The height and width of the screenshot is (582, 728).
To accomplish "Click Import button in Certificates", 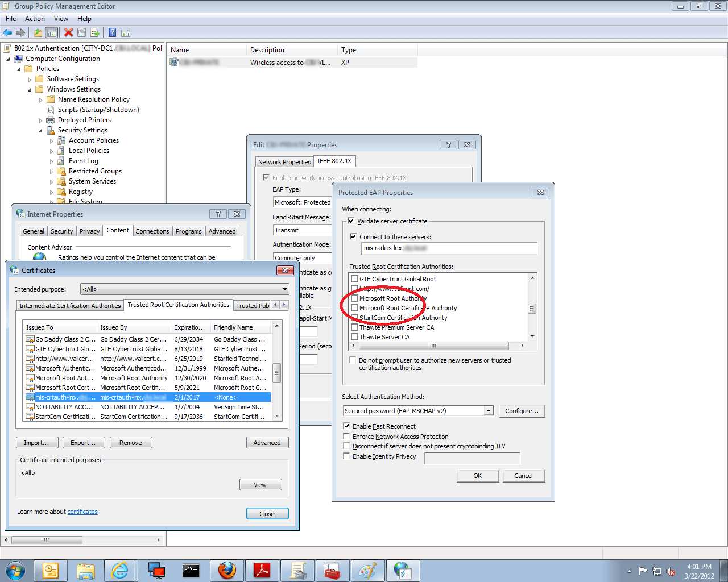I will 36,443.
